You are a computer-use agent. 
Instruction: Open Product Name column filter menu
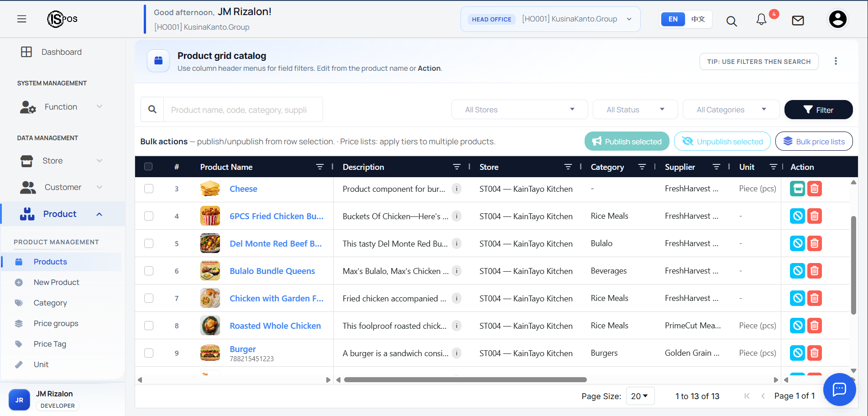click(320, 167)
